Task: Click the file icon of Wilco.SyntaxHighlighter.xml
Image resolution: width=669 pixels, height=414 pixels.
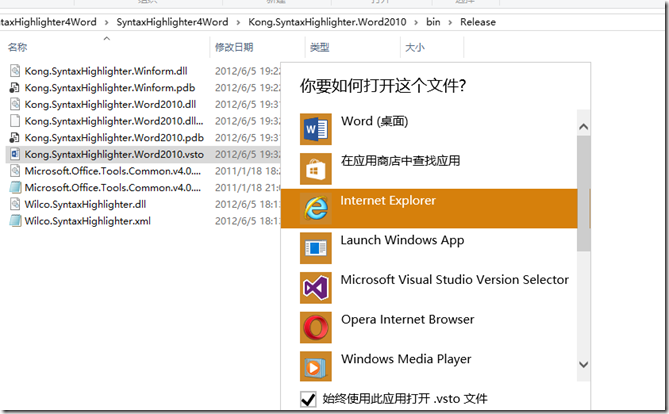Action: tap(15, 221)
